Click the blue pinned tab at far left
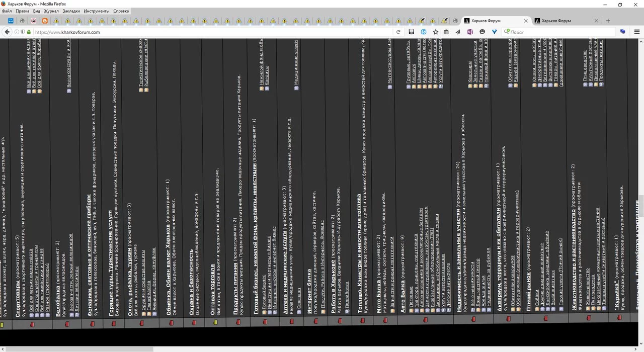The height and width of the screenshot is (352, 644). pos(10,21)
